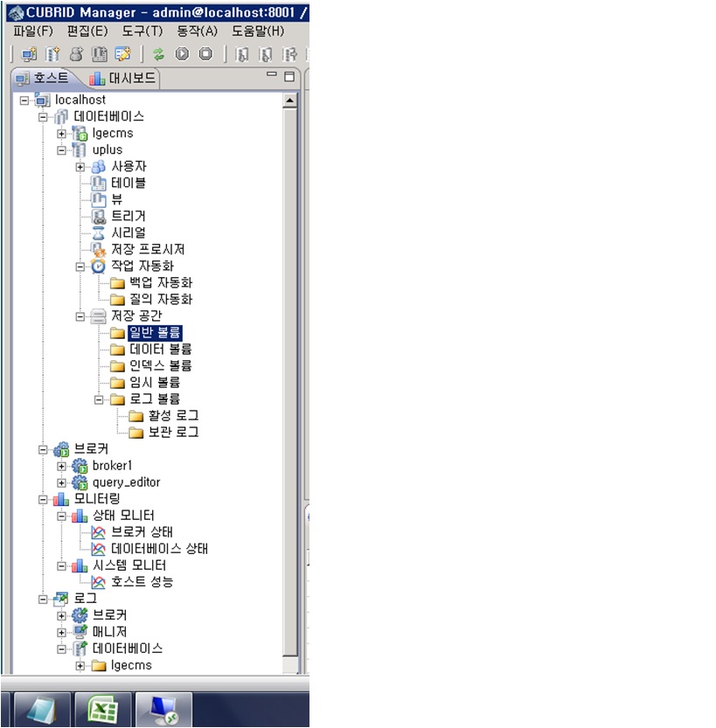716x728 pixels.
Task: Click the 테이블 table icon in tree
Action: pyautogui.click(x=98, y=184)
